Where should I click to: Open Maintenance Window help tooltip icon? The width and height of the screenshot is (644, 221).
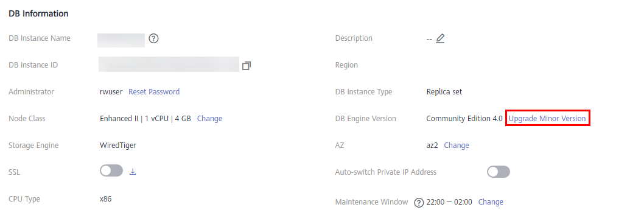point(419,203)
